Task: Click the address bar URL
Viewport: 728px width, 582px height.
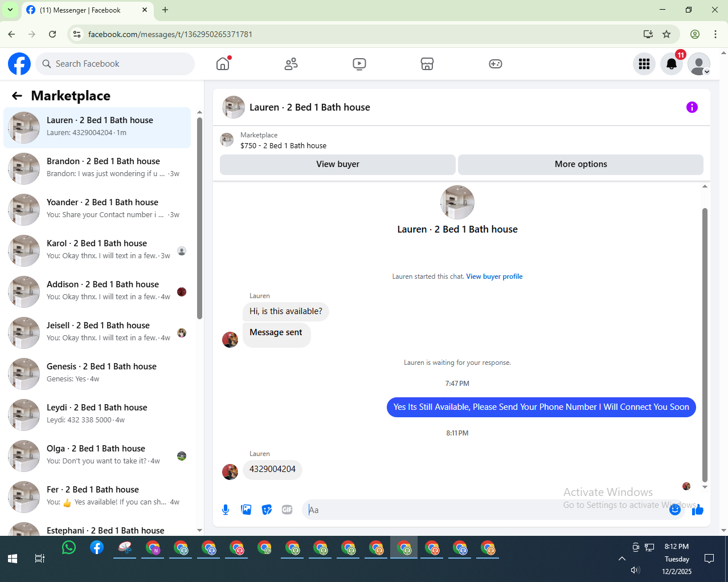Action: (x=170, y=34)
